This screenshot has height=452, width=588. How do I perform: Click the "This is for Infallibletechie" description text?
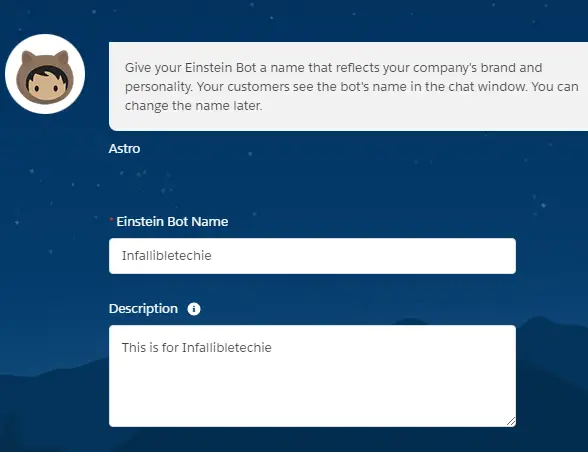pos(196,348)
